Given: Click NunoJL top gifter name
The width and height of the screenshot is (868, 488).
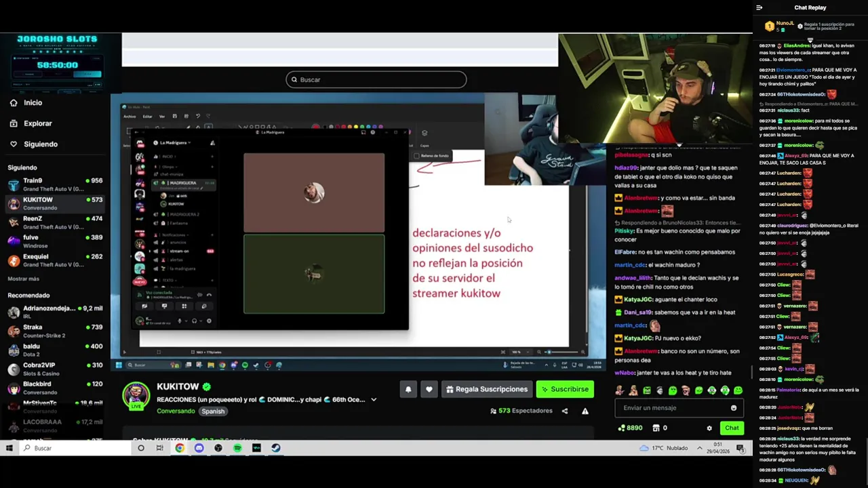Looking at the screenshot, I should click(x=785, y=24).
